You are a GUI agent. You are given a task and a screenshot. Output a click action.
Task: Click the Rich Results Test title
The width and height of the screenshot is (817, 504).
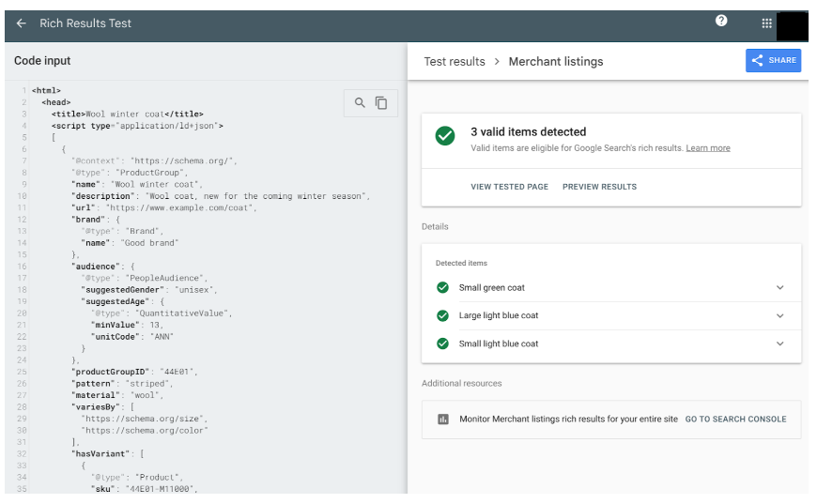[85, 23]
